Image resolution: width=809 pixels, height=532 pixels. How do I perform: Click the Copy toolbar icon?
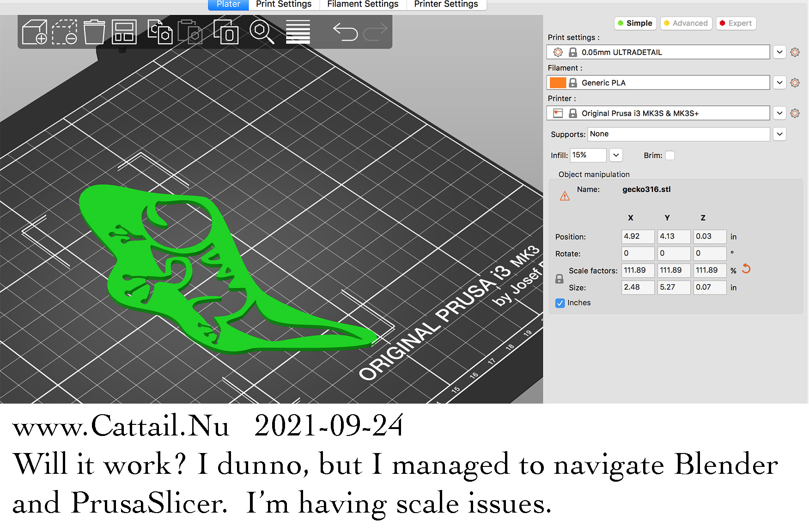[160, 32]
